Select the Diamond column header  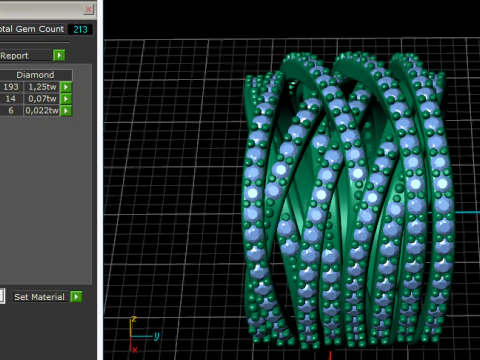[35, 75]
